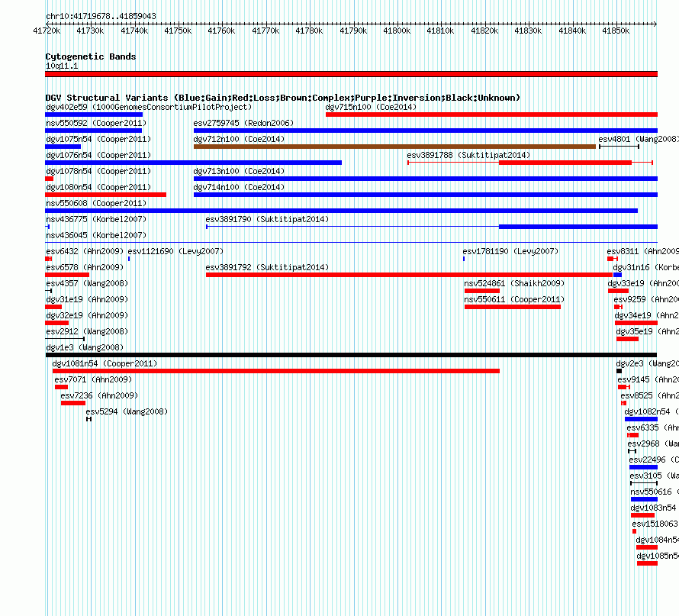The image size is (679, 616).
Task: Open the esv1518063 variant label
Action: pos(655,524)
